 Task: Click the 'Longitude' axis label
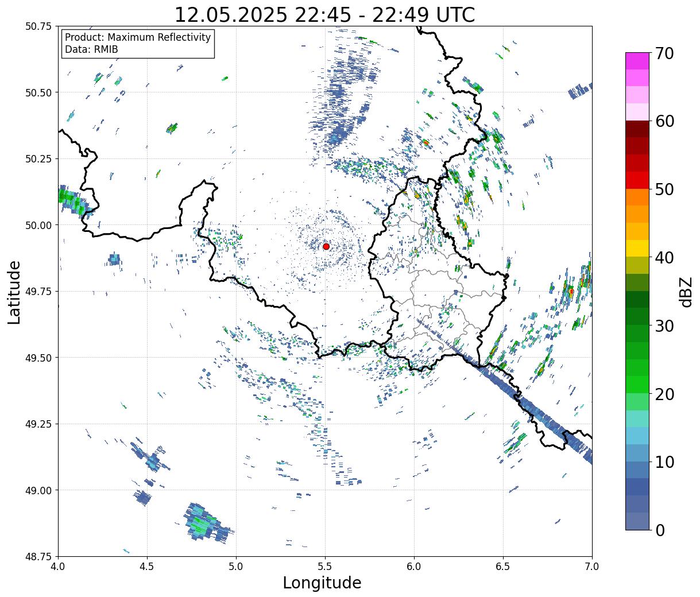[x=322, y=583]
